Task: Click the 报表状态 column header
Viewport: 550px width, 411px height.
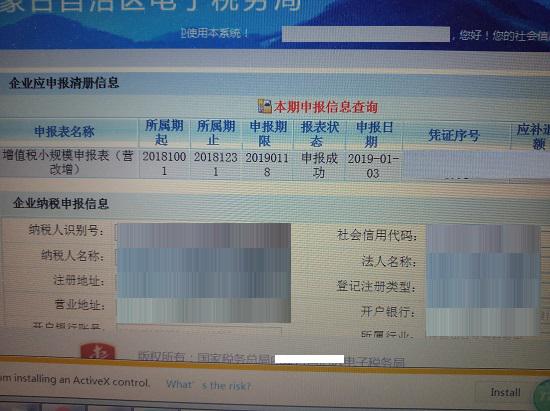Action: (x=320, y=134)
